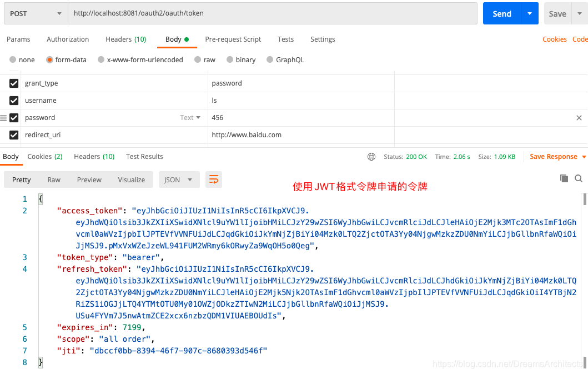Choose x-www-form-urlencoded body type
This screenshot has width=588, height=374.
(x=101, y=59)
